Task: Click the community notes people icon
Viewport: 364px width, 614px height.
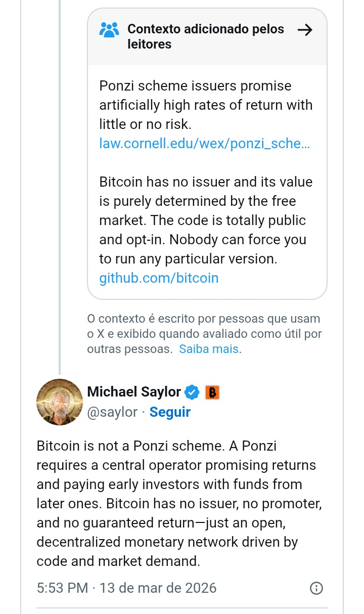Action: point(109,30)
